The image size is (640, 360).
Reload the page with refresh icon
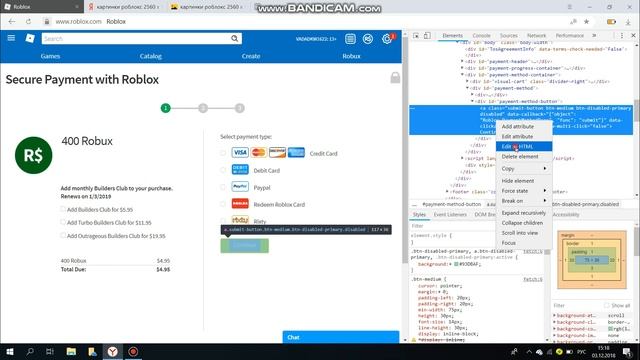click(28, 21)
